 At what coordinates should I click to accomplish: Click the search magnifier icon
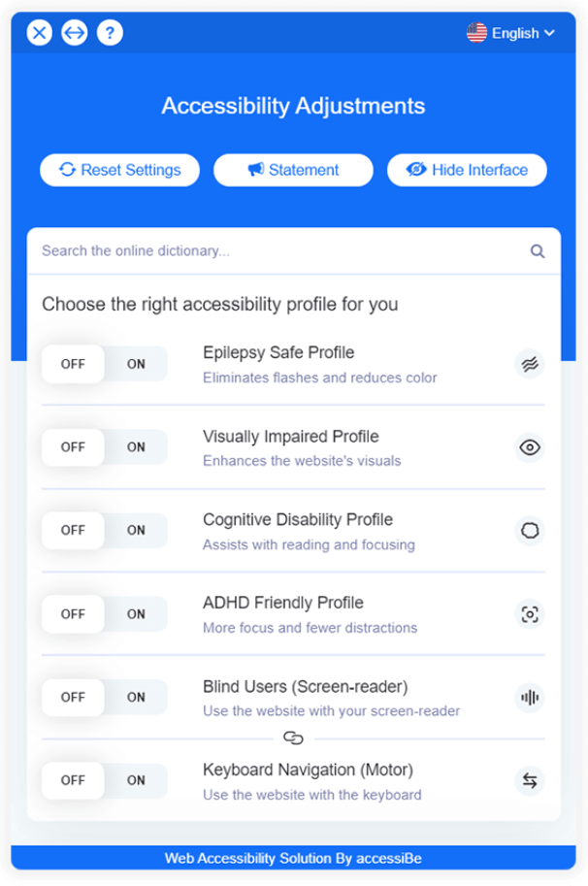tap(538, 251)
